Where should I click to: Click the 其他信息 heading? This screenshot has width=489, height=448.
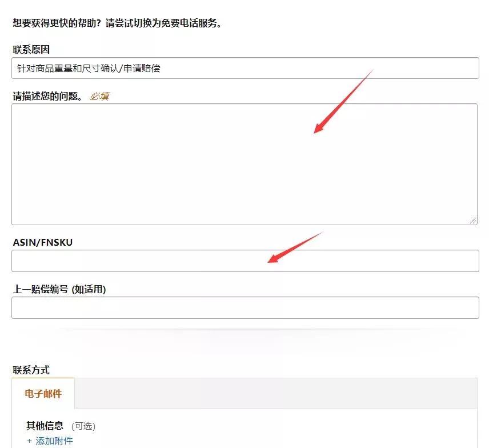45,426
